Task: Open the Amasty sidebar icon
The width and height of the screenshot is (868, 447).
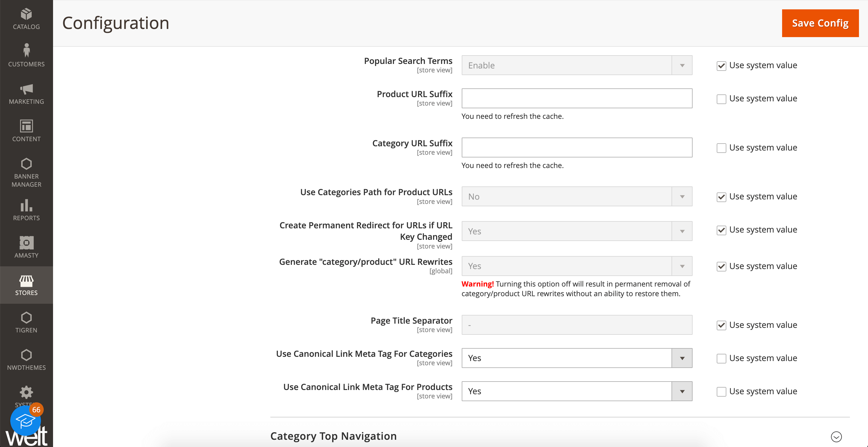Action: (x=26, y=243)
